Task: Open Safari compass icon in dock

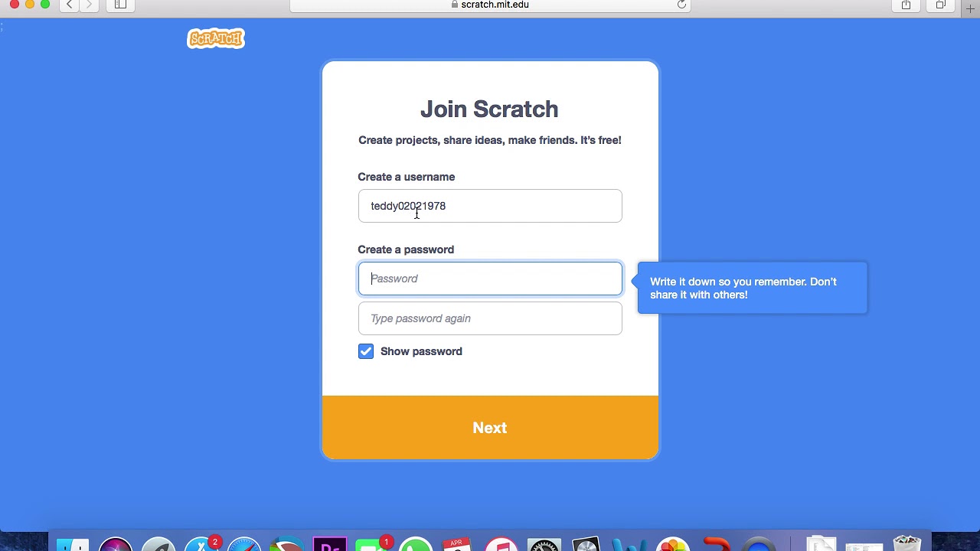Action: (x=244, y=545)
